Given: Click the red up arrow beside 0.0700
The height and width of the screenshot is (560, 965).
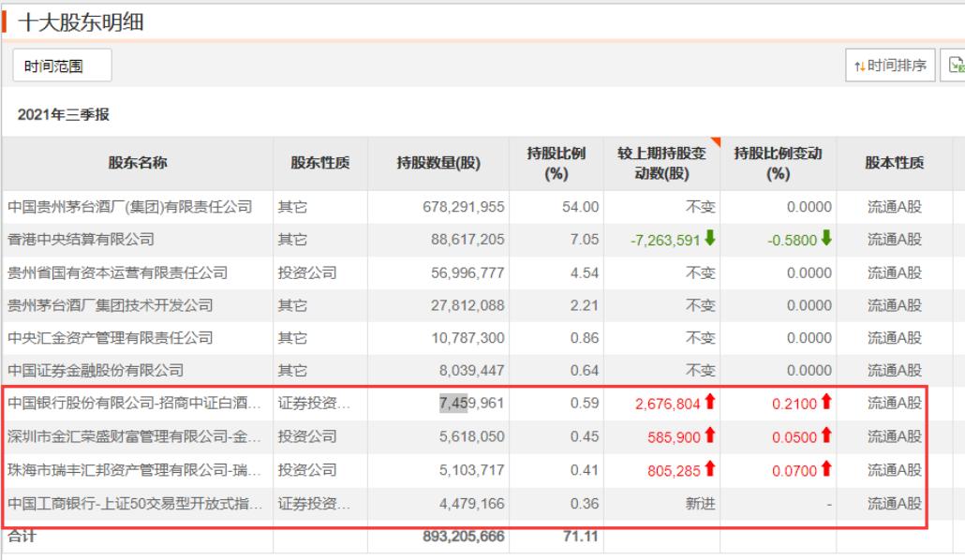Looking at the screenshot, I should click(826, 469).
